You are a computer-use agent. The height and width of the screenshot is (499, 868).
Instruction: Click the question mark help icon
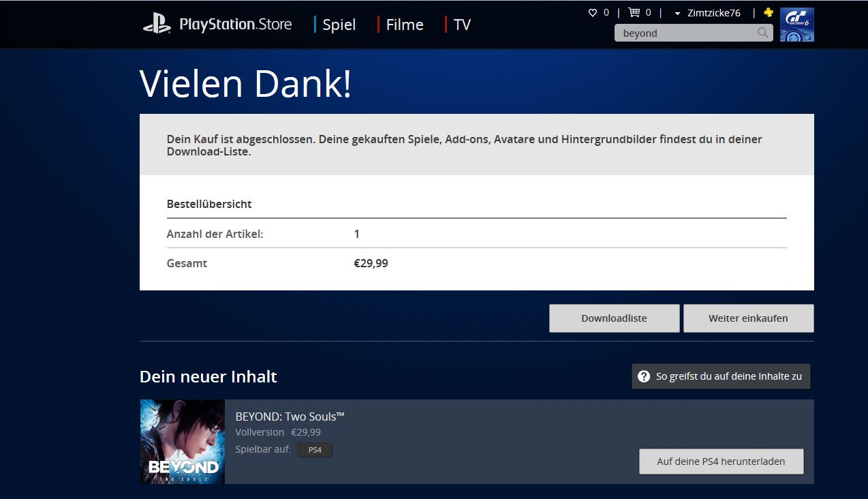coord(644,376)
